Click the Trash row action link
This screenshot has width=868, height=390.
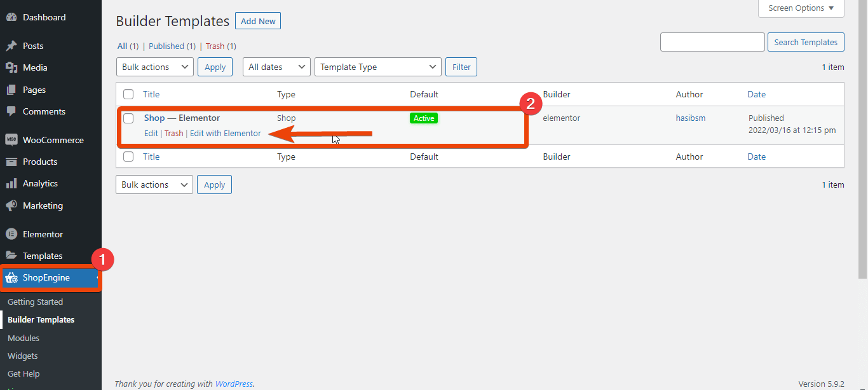tap(173, 133)
